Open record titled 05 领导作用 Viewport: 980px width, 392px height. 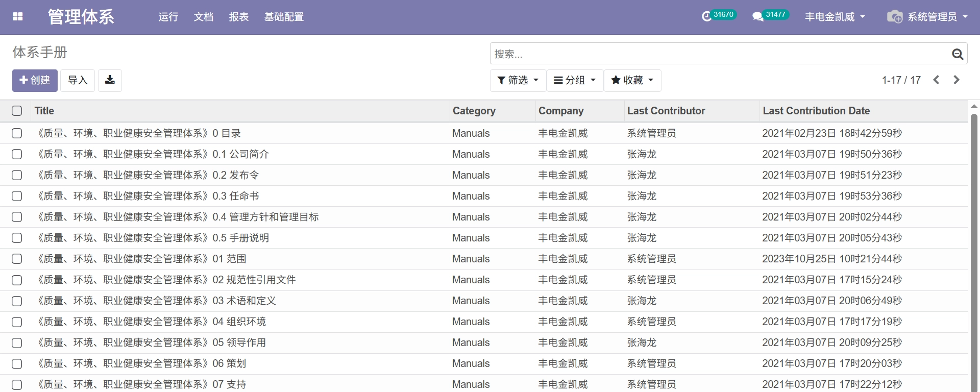coord(150,342)
